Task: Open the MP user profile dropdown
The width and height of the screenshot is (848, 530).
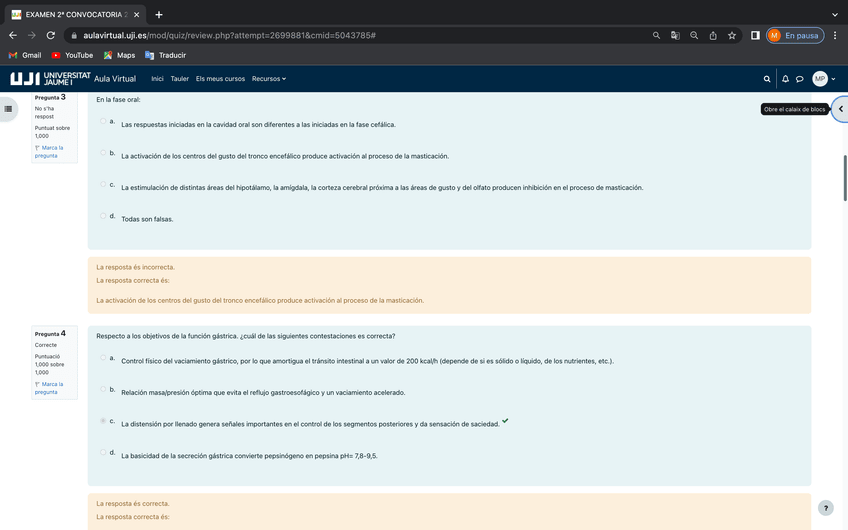Action: 823,79
